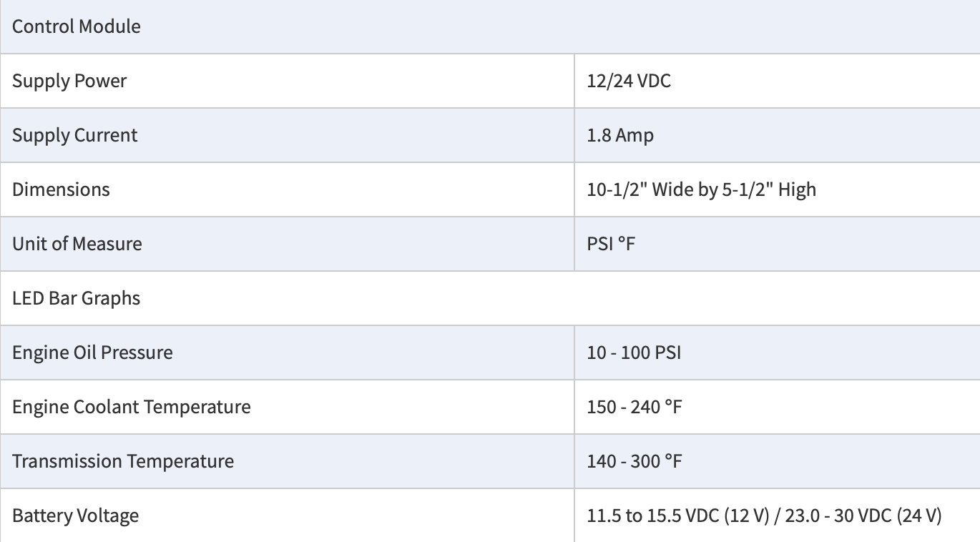980x542 pixels.
Task: Click the 140 - 300 °F value
Action: [x=634, y=461]
